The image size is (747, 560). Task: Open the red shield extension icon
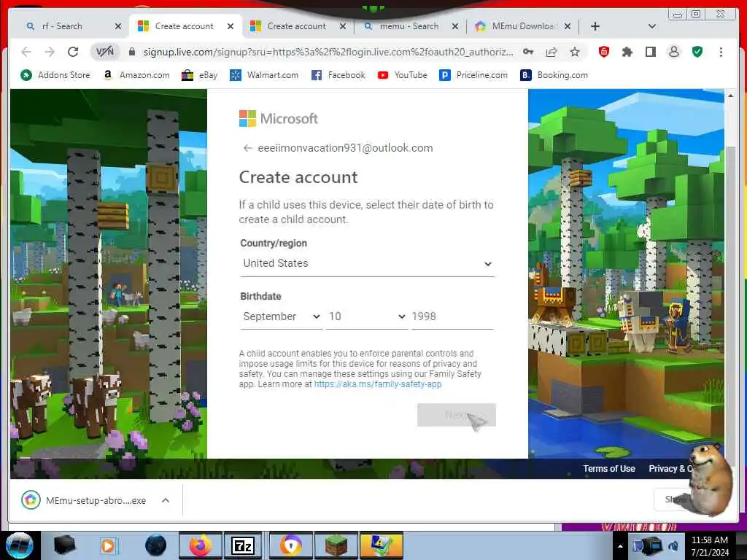[x=604, y=52]
